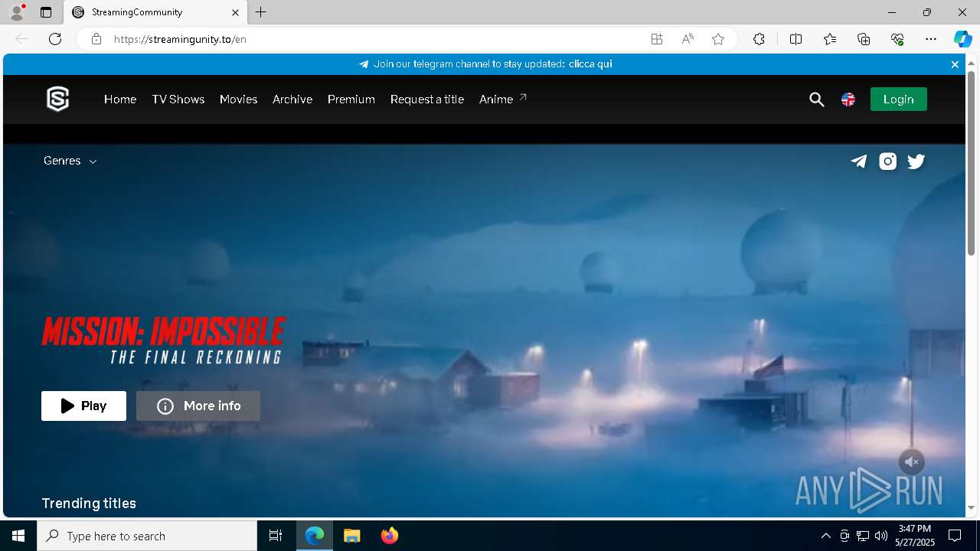Open the UK flag language selector
980x551 pixels.
[848, 99]
